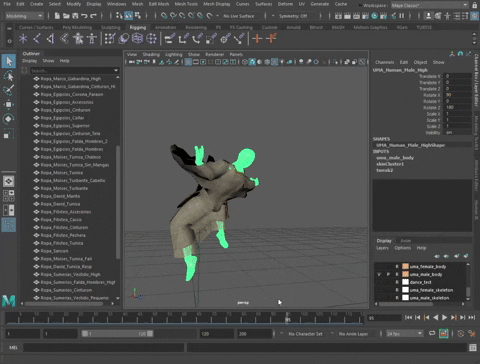Open the Outliner search filter dropdown arrow
This screenshot has width=480, height=364.
[x=116, y=70]
